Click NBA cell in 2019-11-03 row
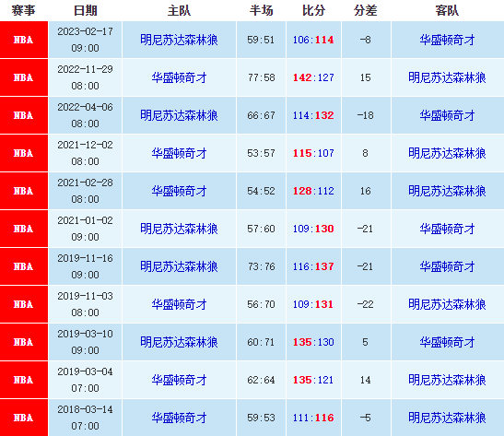The width and height of the screenshot is (504, 436). (x=24, y=304)
